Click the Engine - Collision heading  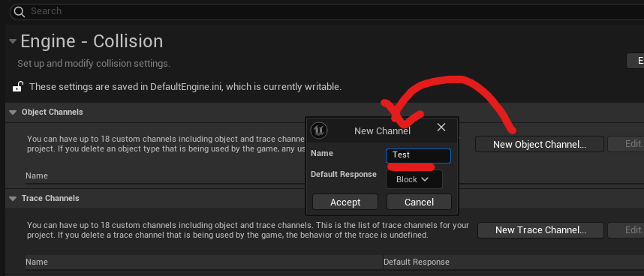click(x=92, y=41)
